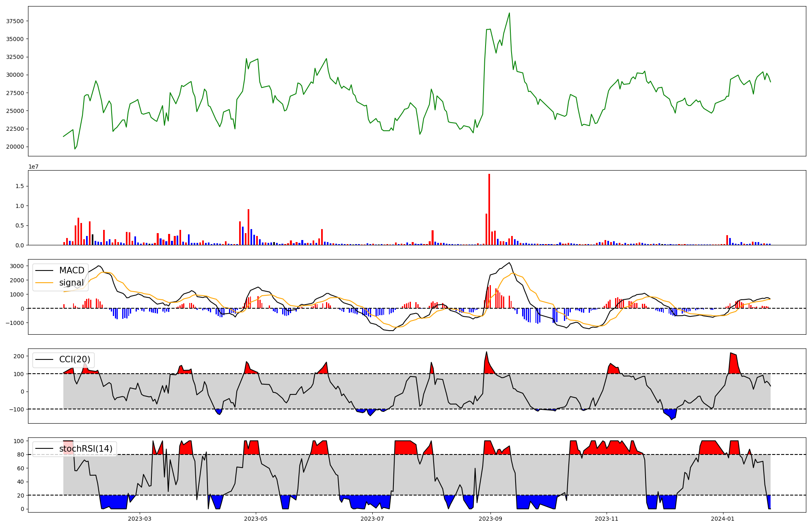Click the black MACD line swatch in legend
The image size is (812, 528).
click(44, 270)
